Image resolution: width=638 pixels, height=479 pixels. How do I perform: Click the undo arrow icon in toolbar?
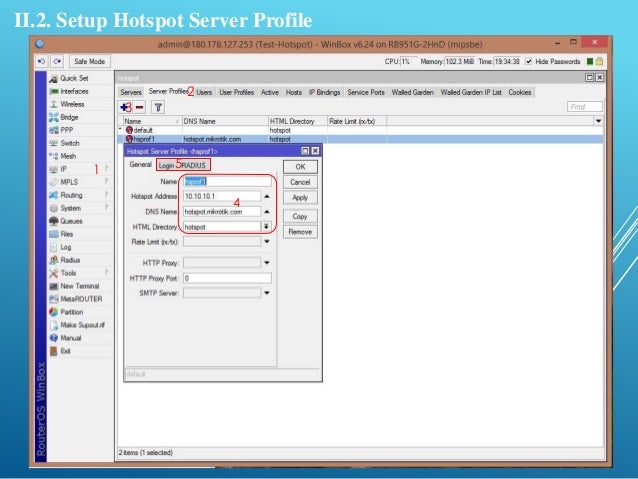pos(42,61)
